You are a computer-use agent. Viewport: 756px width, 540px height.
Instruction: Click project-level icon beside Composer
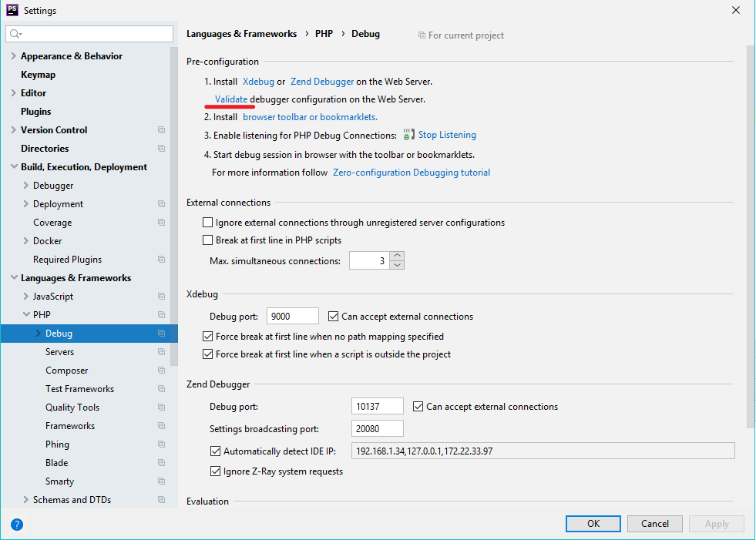click(161, 371)
